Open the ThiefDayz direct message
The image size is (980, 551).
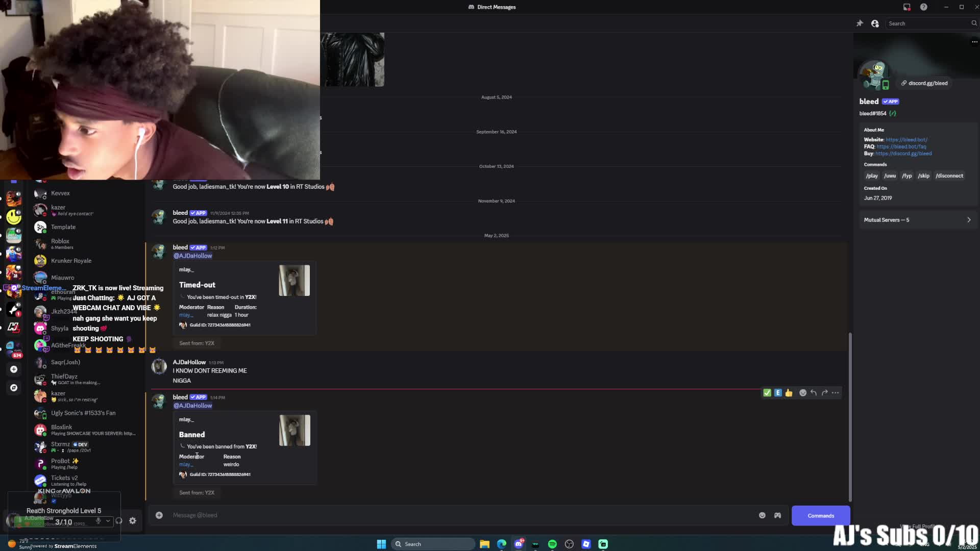tap(87, 380)
